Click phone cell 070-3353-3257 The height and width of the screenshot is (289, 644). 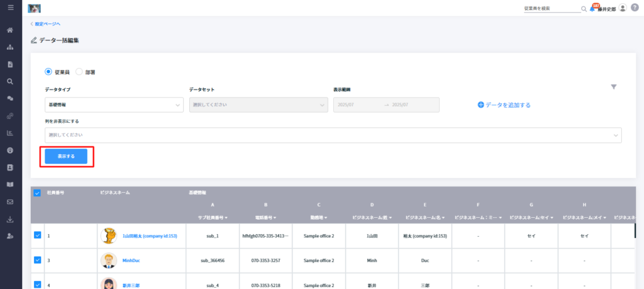tap(266, 261)
